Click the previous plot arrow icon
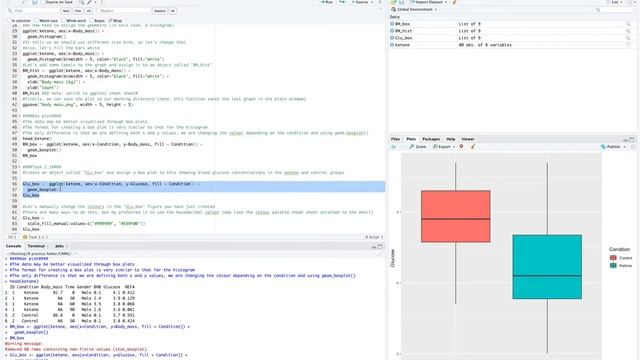 [x=393, y=147]
